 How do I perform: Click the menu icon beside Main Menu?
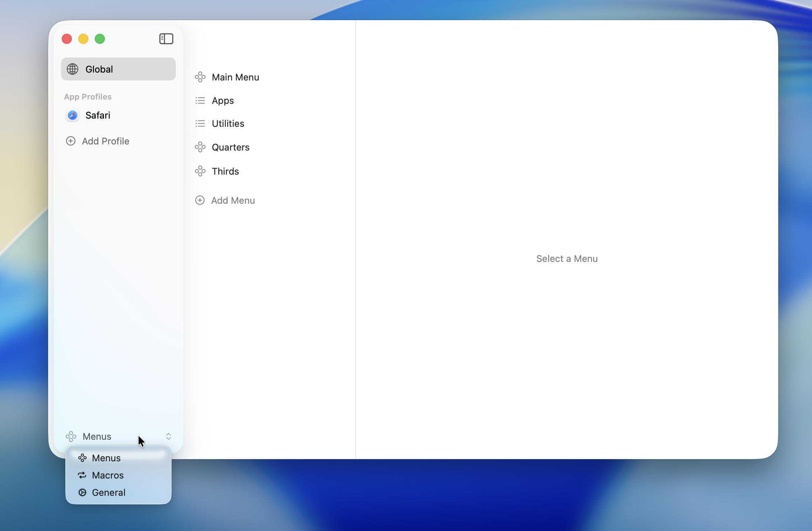(x=200, y=77)
